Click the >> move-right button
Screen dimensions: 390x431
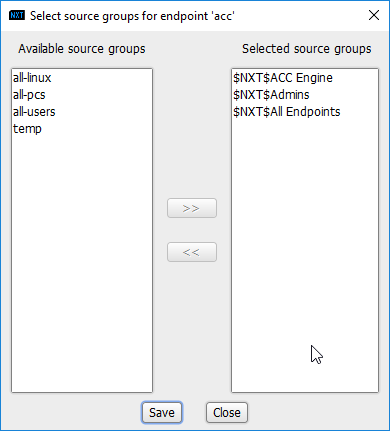pos(192,208)
